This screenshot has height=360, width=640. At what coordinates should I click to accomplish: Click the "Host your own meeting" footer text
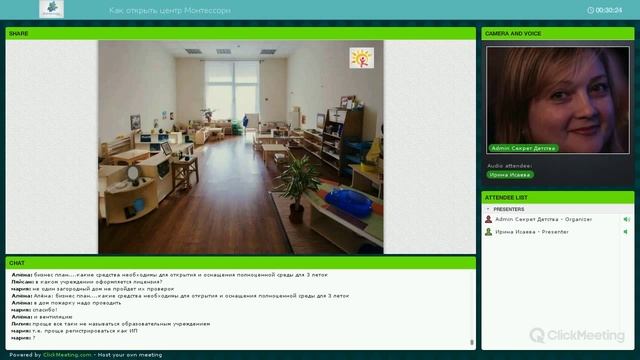[130, 355]
